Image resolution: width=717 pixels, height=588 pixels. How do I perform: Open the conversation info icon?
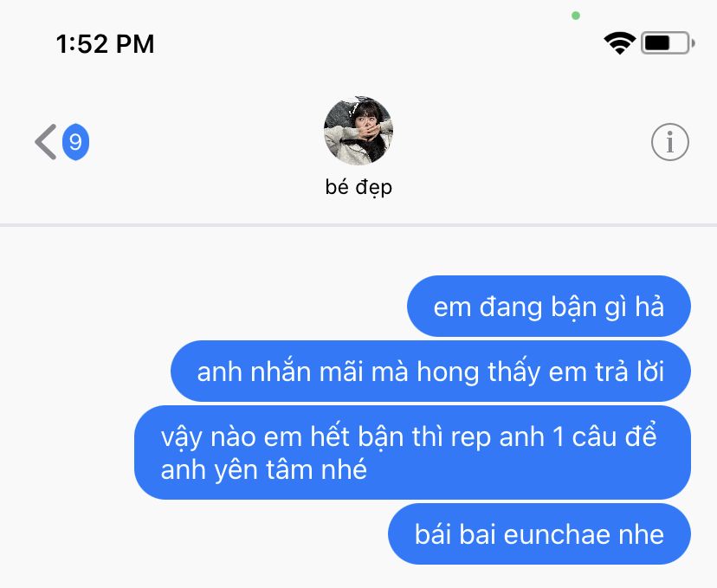pos(670,142)
